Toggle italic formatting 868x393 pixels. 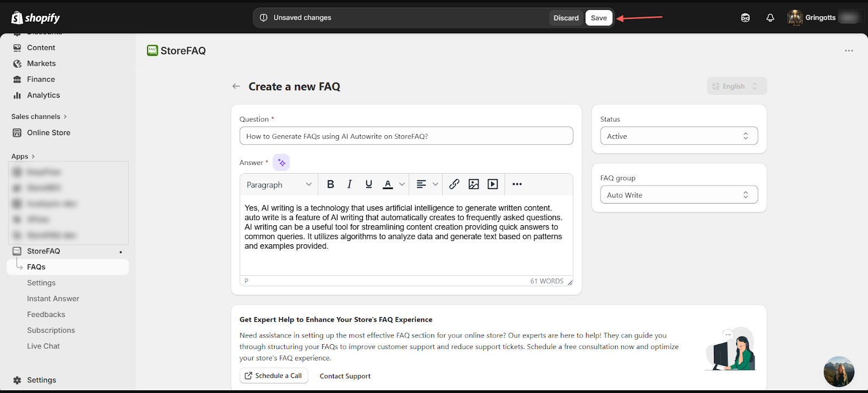point(349,185)
